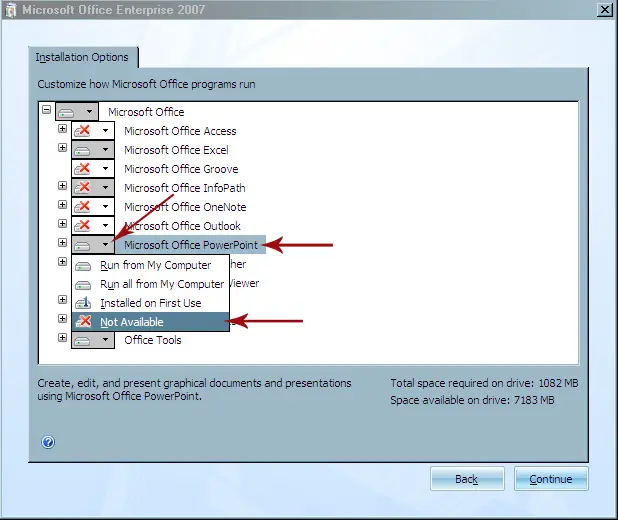Click the red X icon beside Groove
Image resolution: width=618 pixels, height=520 pixels.
click(x=82, y=169)
